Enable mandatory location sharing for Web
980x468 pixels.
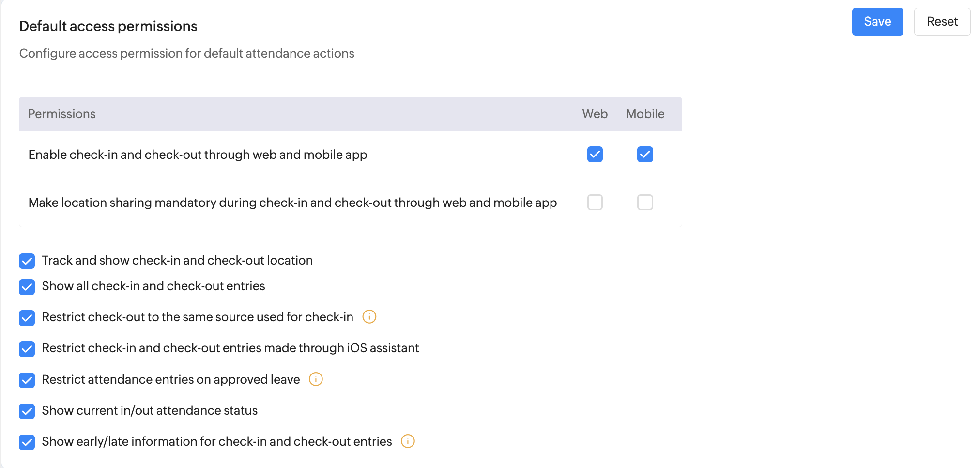[595, 203]
